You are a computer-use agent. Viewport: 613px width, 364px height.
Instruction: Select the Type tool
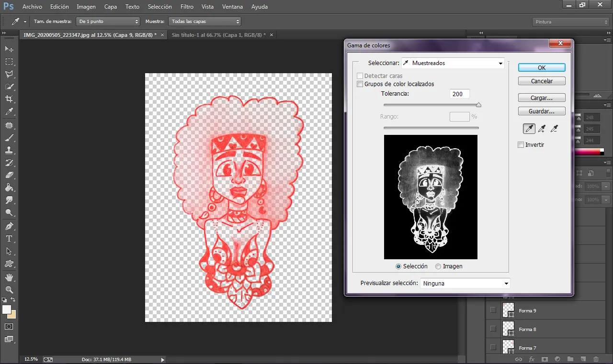[x=9, y=238]
